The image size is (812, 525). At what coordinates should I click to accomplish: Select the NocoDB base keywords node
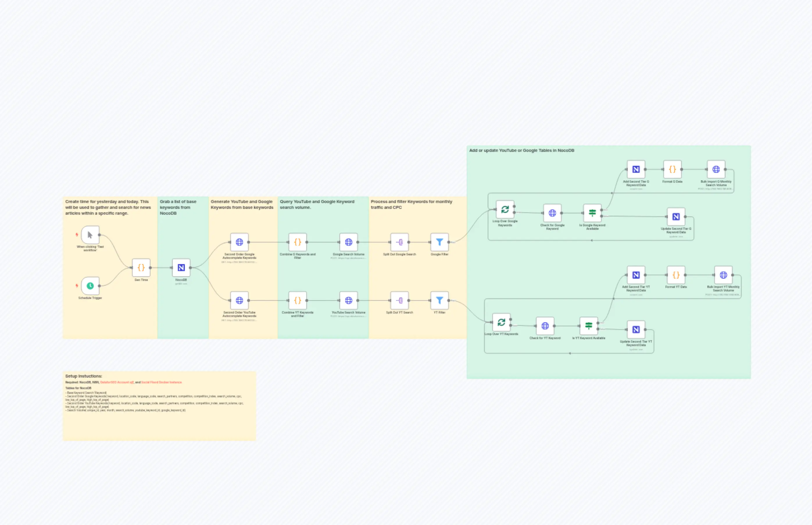point(181,268)
